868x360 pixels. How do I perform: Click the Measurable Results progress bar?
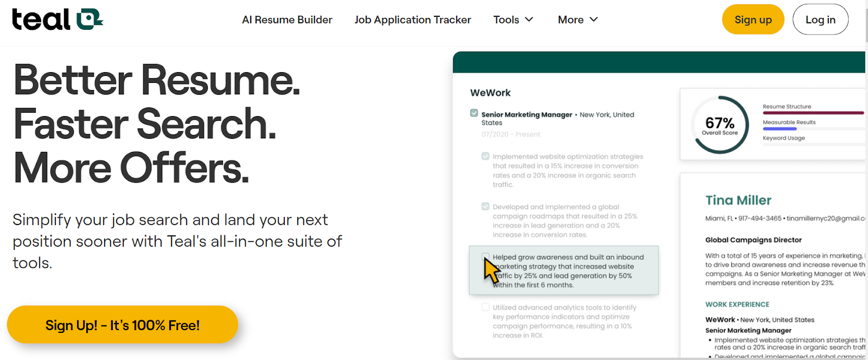click(813, 129)
